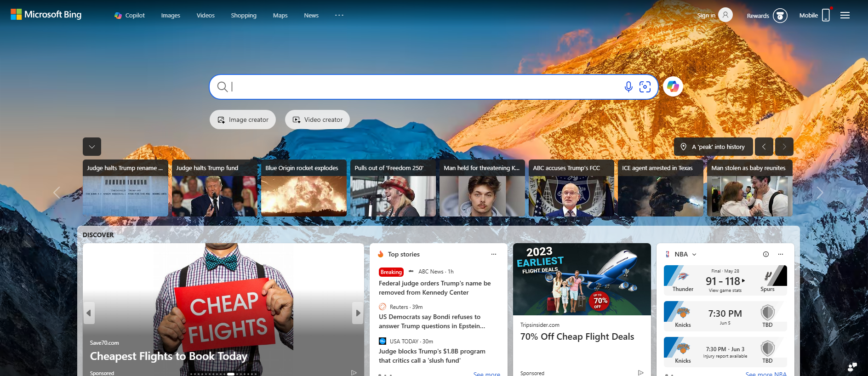Click the Top stories flame icon
Viewport: 868px width, 376px height.
pyautogui.click(x=381, y=254)
